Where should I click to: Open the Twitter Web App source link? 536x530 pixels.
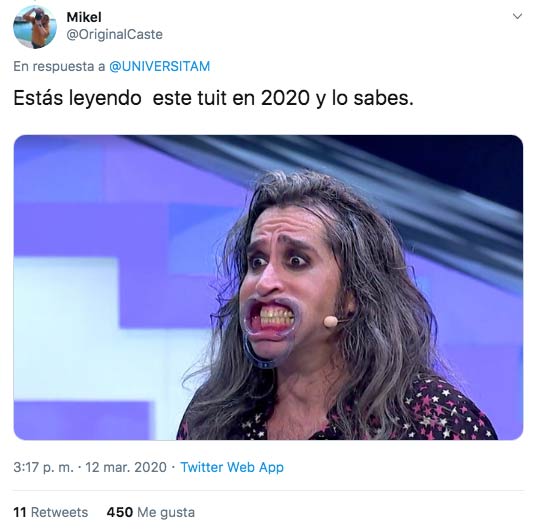pos(232,467)
